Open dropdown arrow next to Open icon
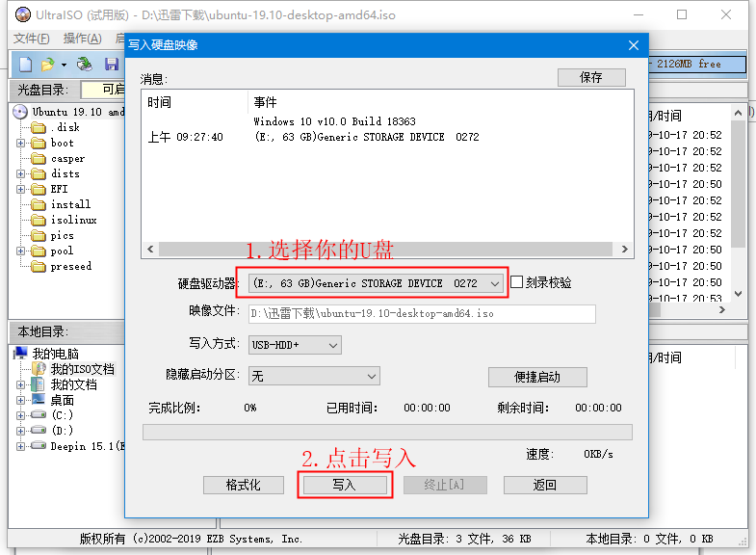 [x=64, y=65]
